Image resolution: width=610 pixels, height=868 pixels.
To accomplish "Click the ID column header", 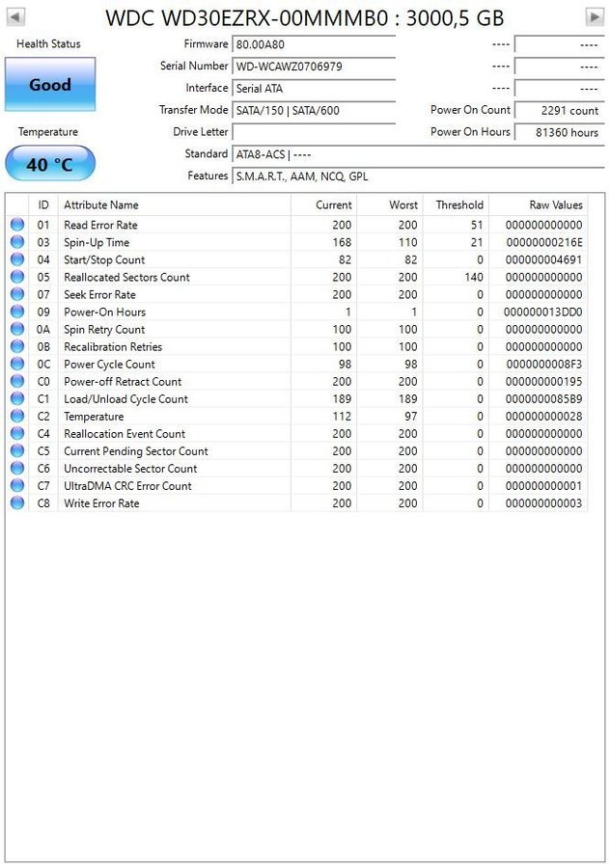I will point(43,204).
